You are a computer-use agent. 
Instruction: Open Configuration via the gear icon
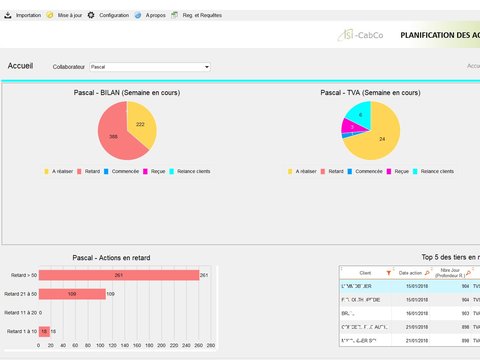[91, 15]
